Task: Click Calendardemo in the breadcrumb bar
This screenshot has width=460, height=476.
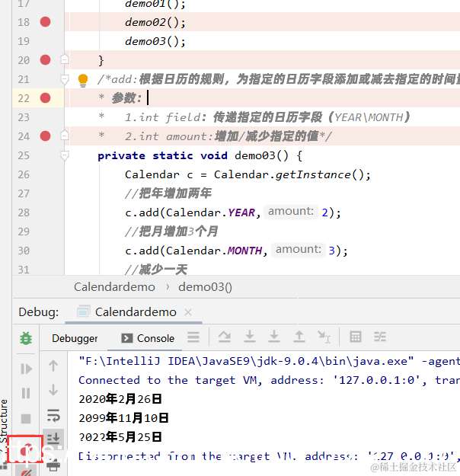Action: [114, 287]
